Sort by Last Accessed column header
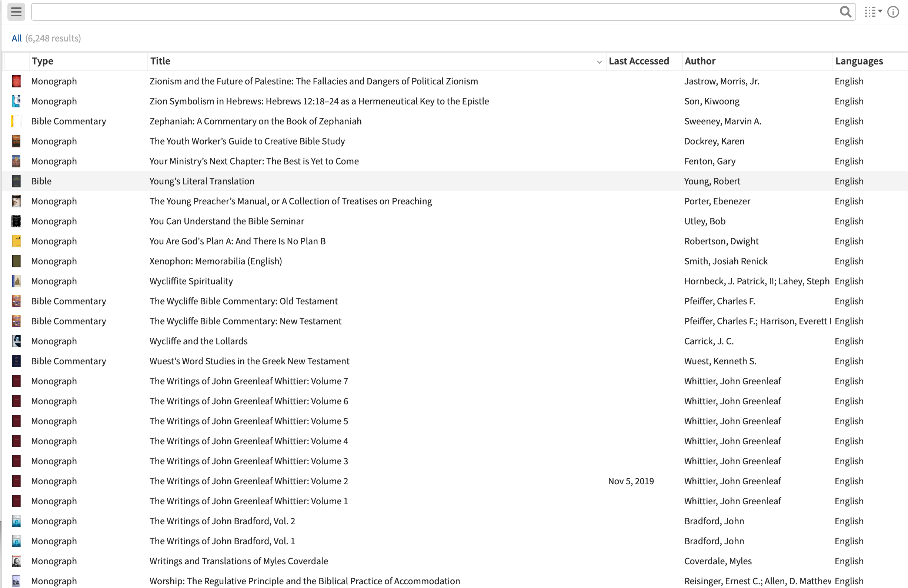The image size is (908, 588). 639,61
